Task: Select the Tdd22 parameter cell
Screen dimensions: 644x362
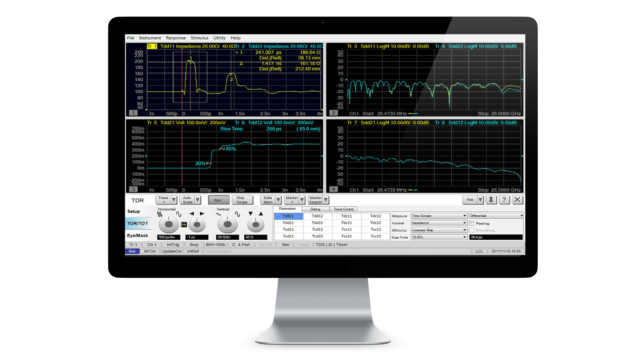Action: coord(317,222)
